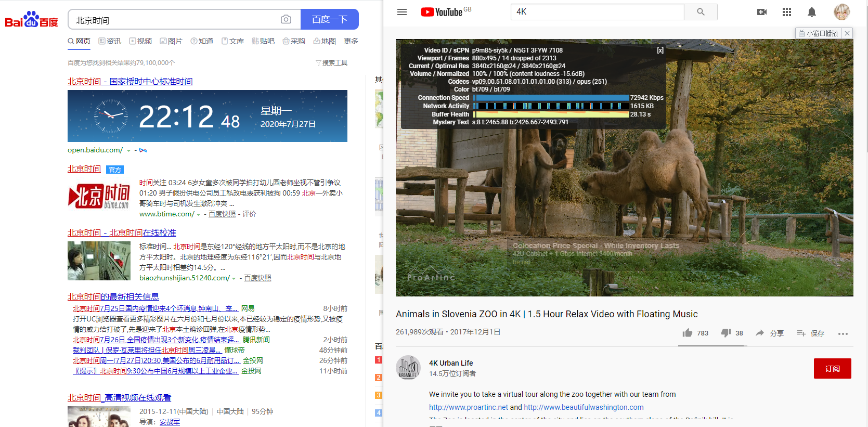Click the 4K Urban Life channel avatar
The height and width of the screenshot is (427, 868).
408,368
